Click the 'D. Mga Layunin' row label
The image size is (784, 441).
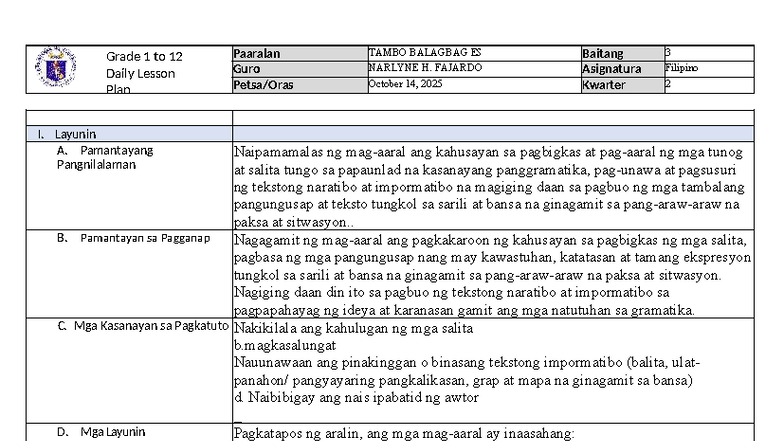point(101,432)
